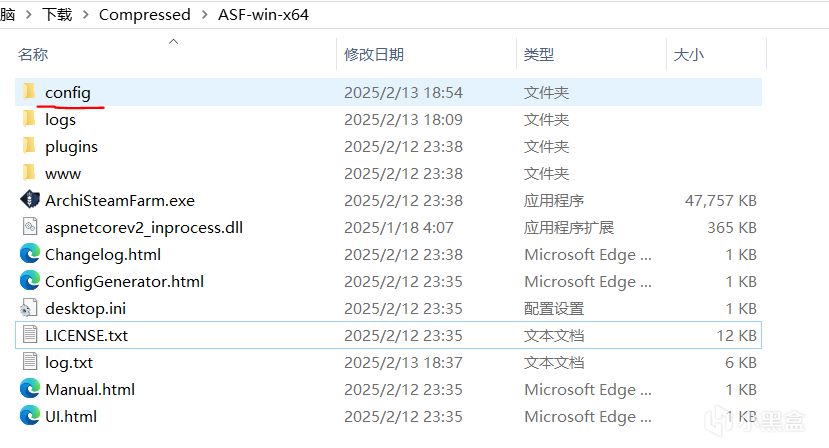Select the ConfigGenerator.html file name

[124, 281]
